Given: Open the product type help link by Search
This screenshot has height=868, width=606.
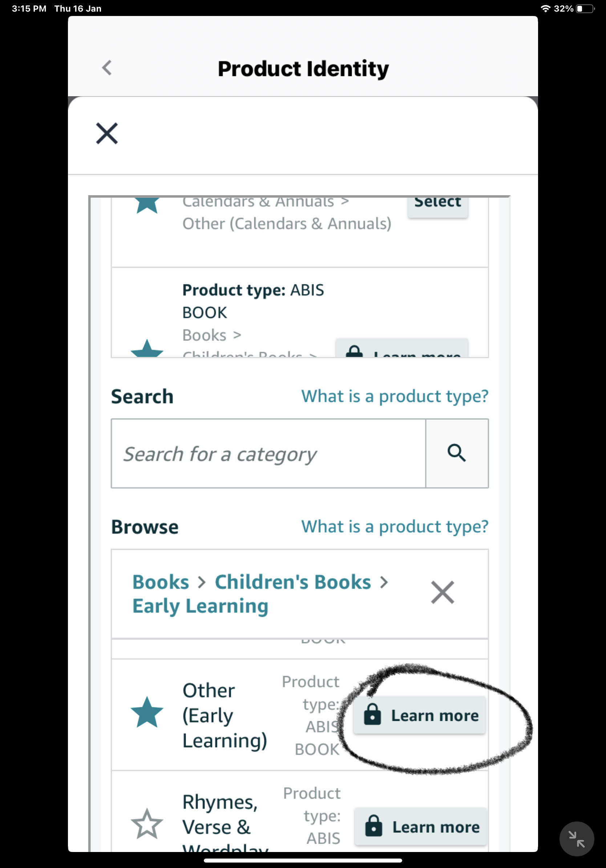Looking at the screenshot, I should pos(395,397).
